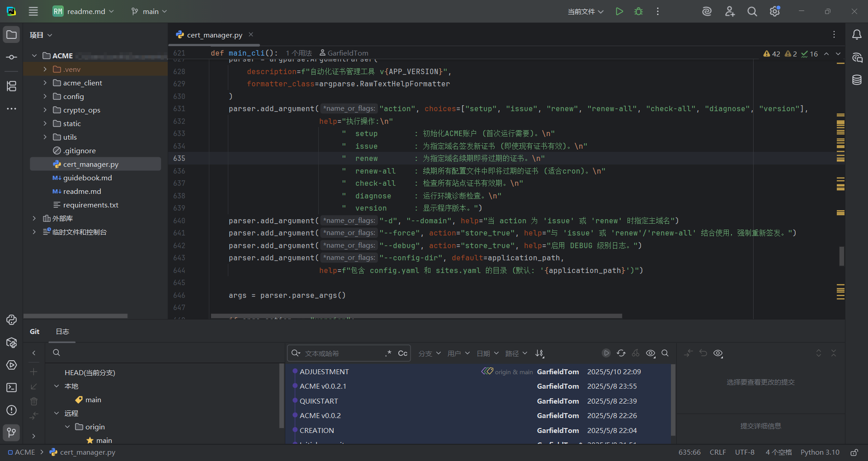The image size is (868, 461).
Task: Open the Git tool window icon
Action: click(x=12, y=433)
